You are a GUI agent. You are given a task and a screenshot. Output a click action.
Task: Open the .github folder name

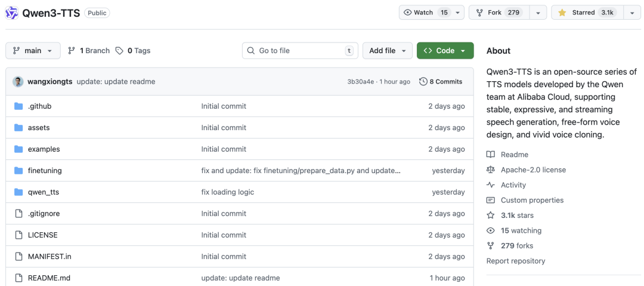(x=39, y=106)
